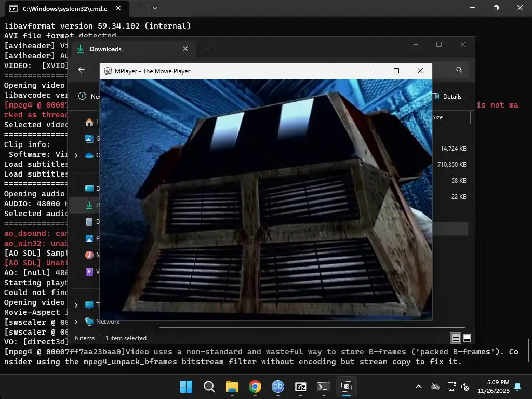Close the Downloads tab

185,49
